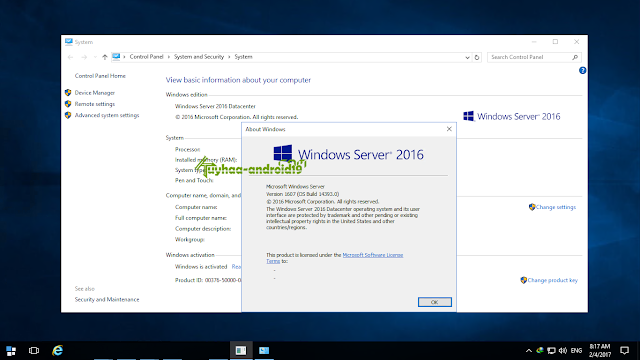Image resolution: width=640 pixels, height=360 pixels.
Task: Open the clock showing 8:17 AM
Action: tap(600, 351)
